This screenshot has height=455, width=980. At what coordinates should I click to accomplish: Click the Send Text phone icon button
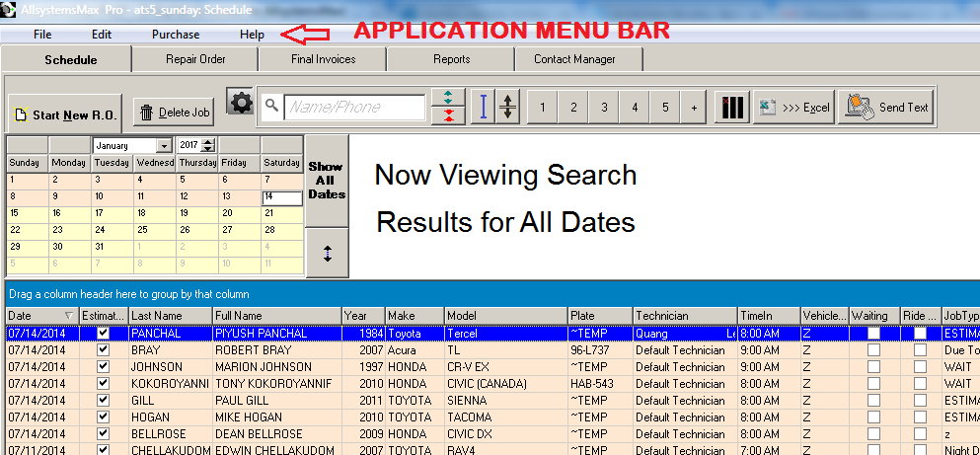pos(886,108)
